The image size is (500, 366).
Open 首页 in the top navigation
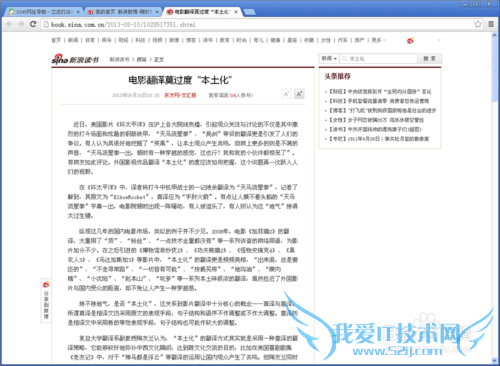[x=56, y=40]
